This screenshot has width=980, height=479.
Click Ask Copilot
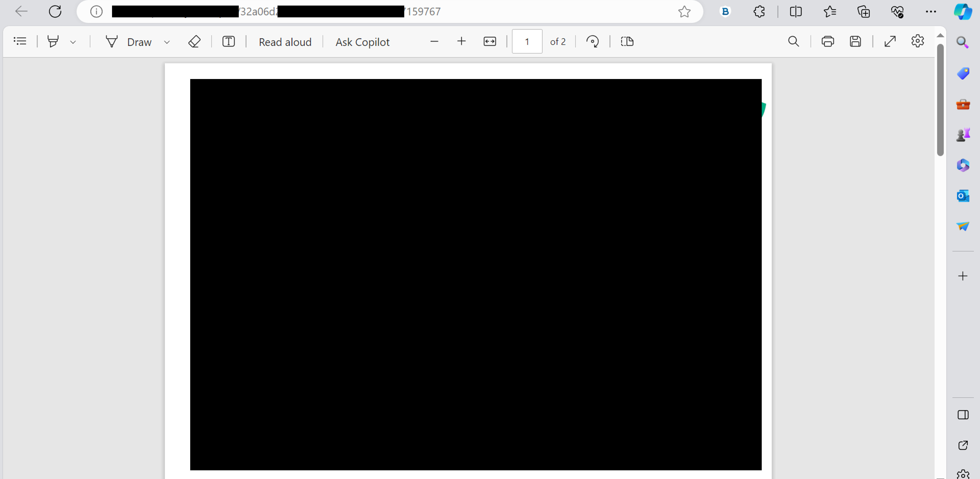(x=362, y=42)
